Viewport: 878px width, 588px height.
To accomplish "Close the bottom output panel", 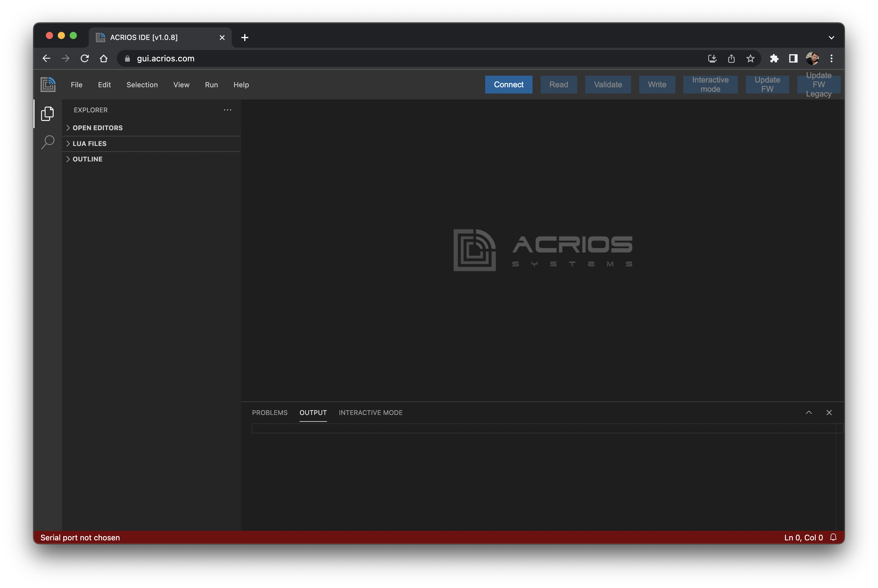I will (x=829, y=413).
